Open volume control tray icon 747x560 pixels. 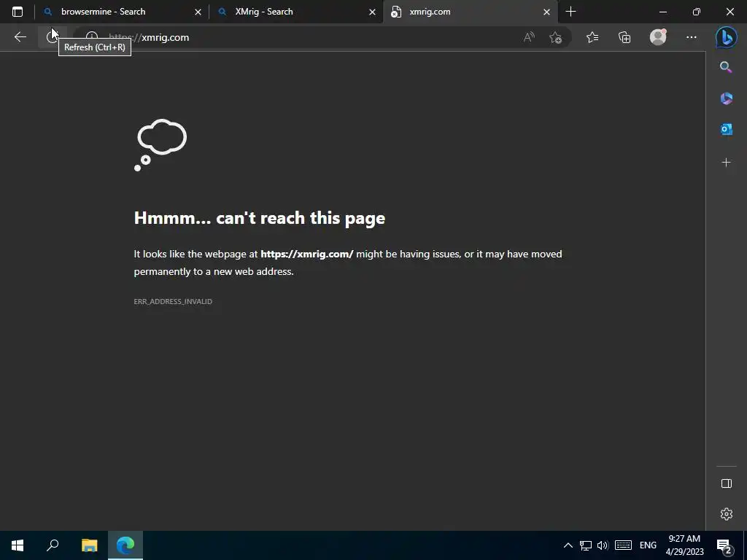pyautogui.click(x=603, y=545)
